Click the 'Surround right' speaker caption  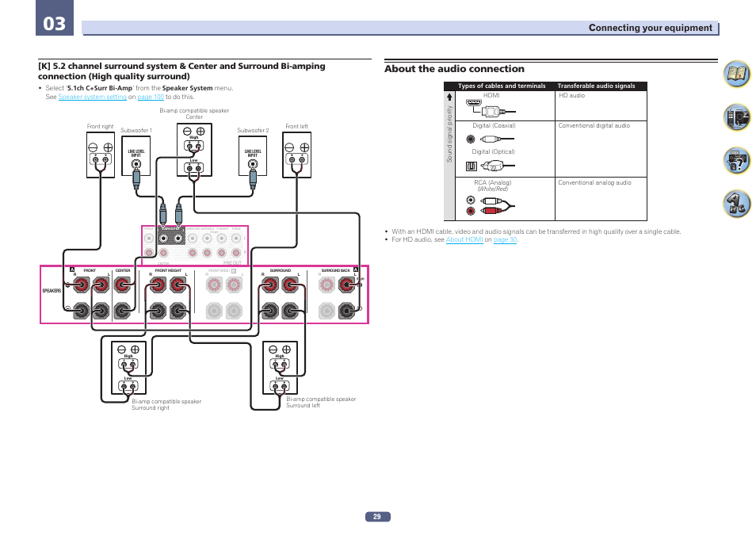pos(151,408)
